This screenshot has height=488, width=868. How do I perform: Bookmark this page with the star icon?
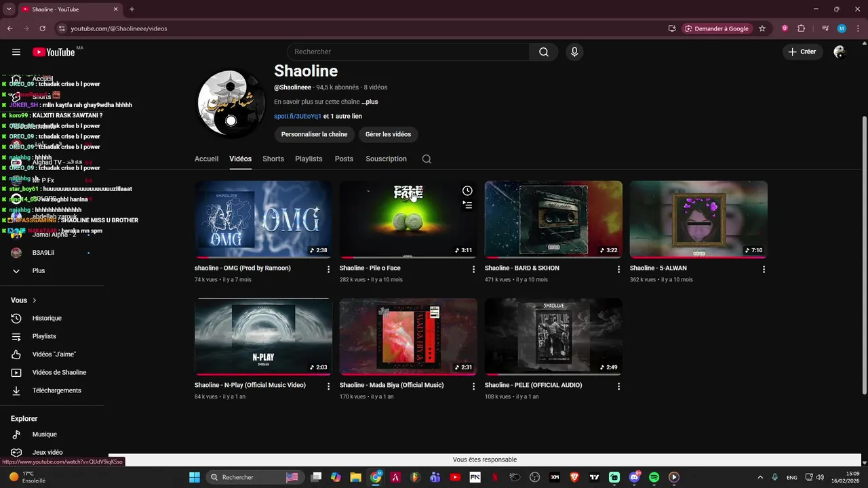pos(762,28)
